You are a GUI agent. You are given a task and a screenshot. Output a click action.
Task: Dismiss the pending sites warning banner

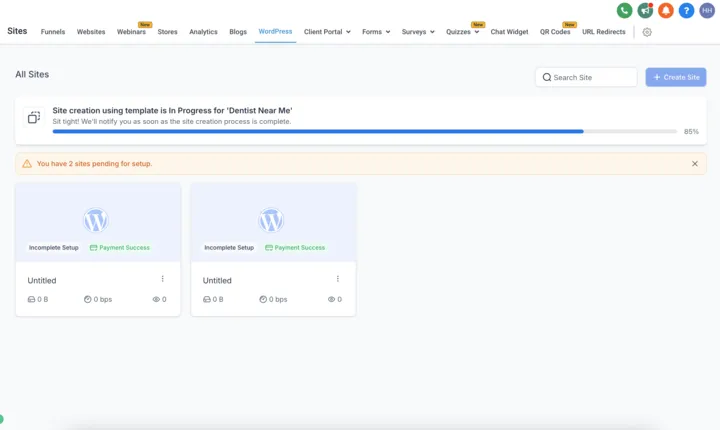point(695,164)
